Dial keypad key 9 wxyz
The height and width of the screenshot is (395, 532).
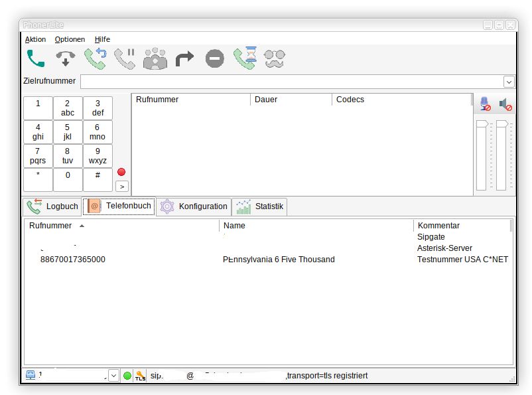(x=98, y=156)
